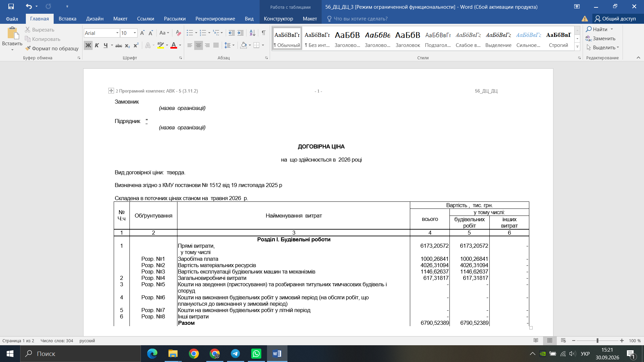The height and width of the screenshot is (362, 644).
Task: Click the increase indent icon
Action: coord(240,33)
